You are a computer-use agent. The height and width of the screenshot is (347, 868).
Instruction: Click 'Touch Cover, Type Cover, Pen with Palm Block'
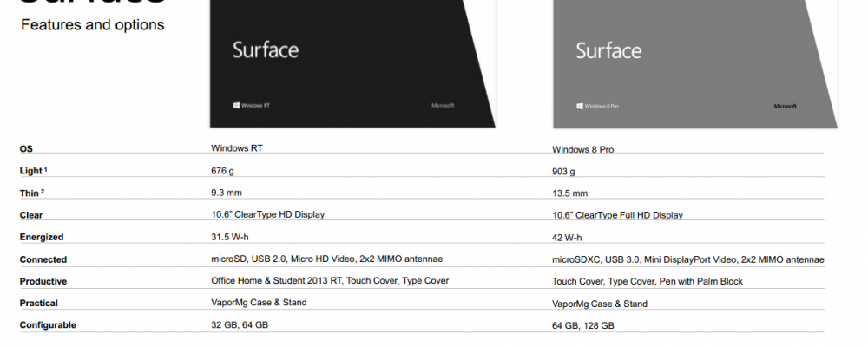648,282
